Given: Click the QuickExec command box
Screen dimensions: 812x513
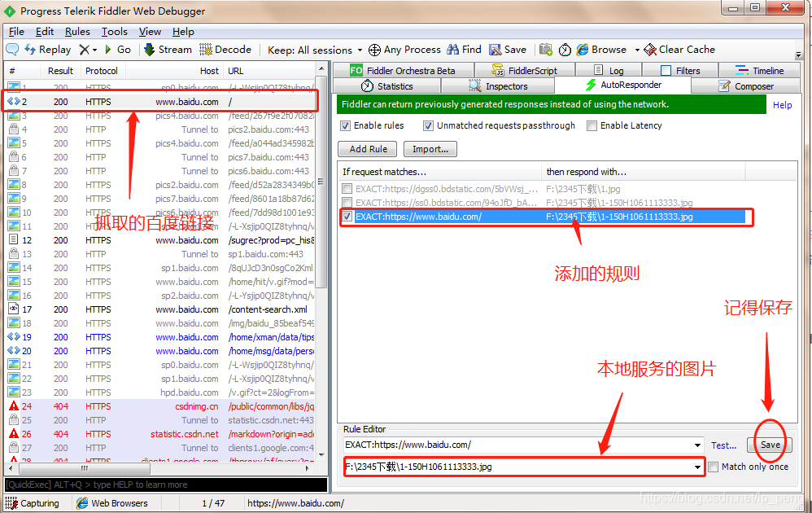Looking at the screenshot, I should [x=166, y=484].
